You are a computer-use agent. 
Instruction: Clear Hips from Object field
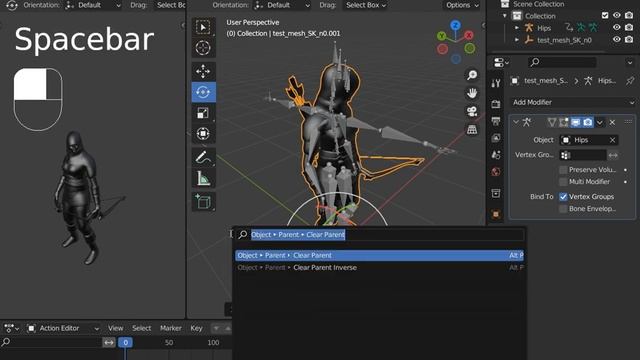click(612, 140)
